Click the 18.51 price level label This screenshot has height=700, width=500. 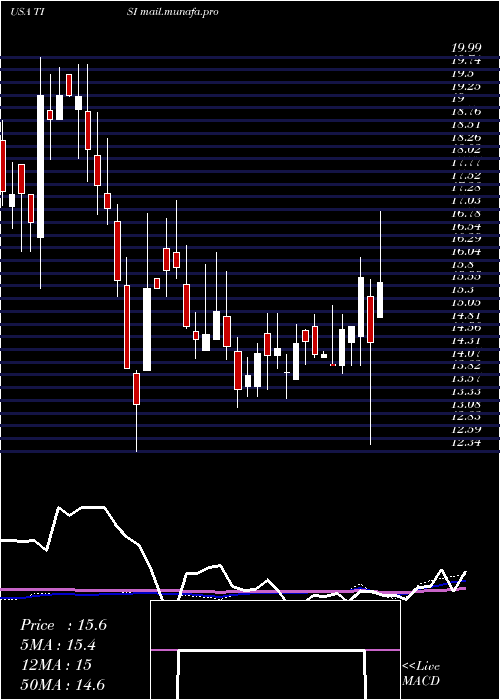pos(465,125)
